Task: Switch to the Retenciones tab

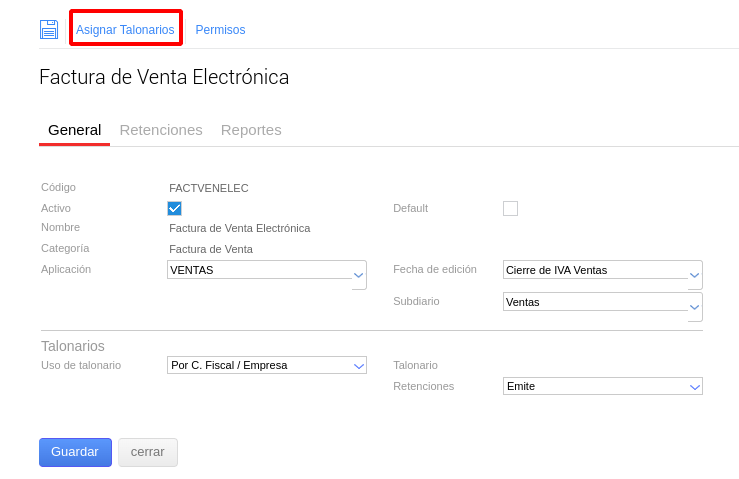Action: coord(161,130)
